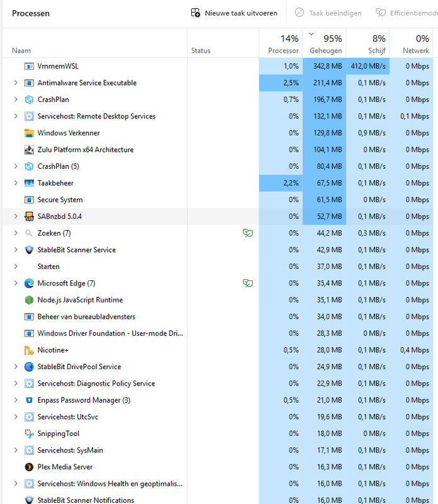Expand the CrashPlan (5) group
This screenshot has height=504, width=438.
pyautogui.click(x=15, y=166)
